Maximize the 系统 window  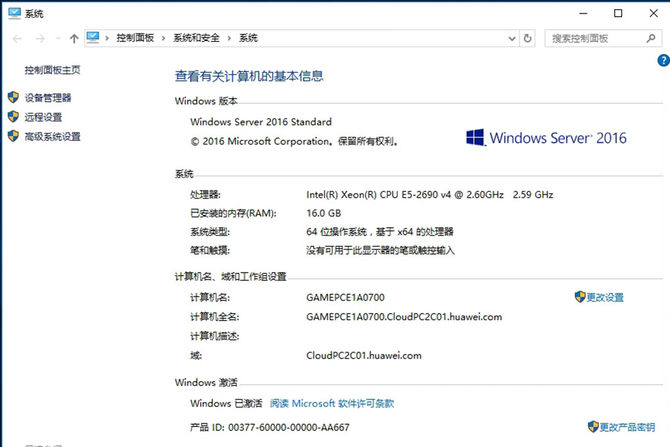618,13
